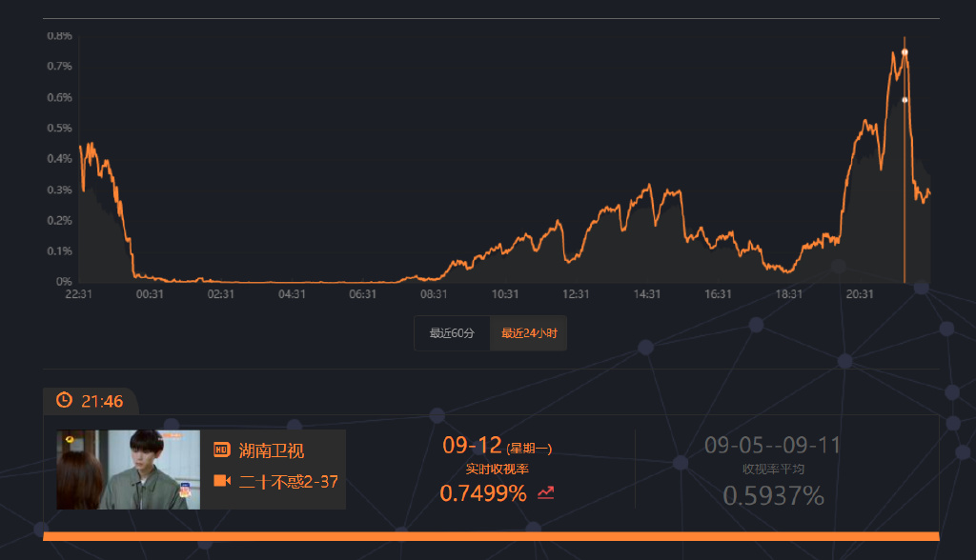Switch to the 最近60分 view

(x=451, y=332)
